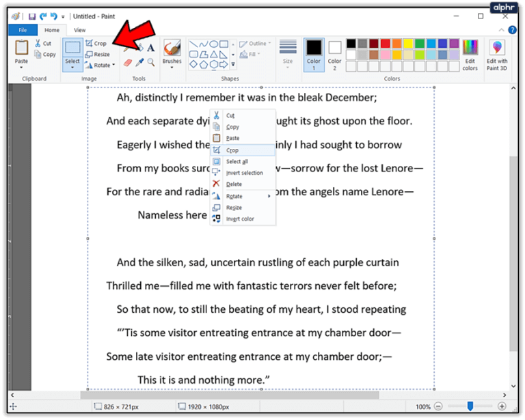Click the zoom slider handle
This screenshot has width=525, height=420.
pos(470,406)
